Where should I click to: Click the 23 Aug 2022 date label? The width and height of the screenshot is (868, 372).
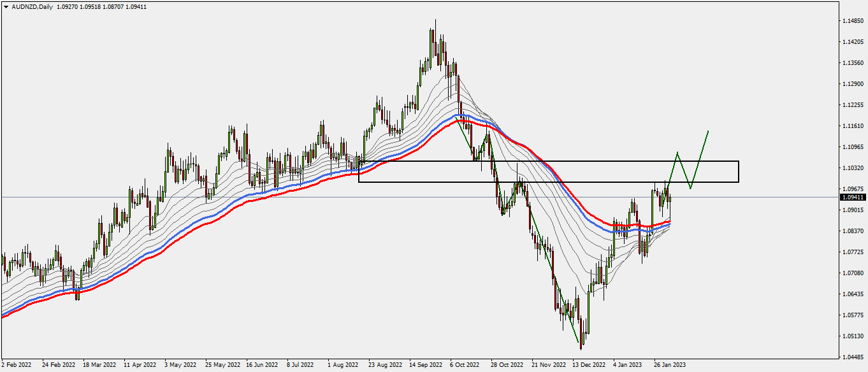tap(385, 366)
